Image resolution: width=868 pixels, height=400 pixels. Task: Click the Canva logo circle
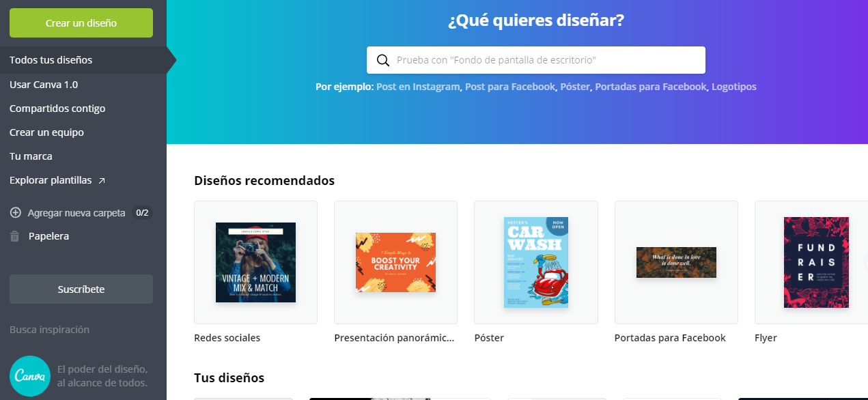pos(30,376)
